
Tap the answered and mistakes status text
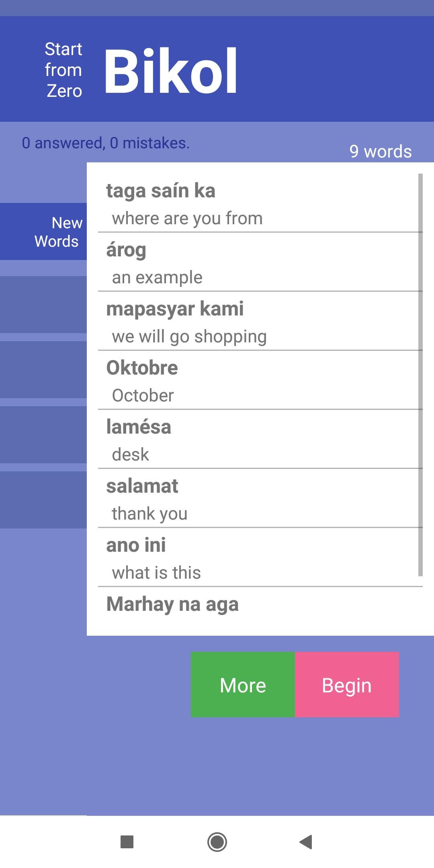click(x=106, y=143)
